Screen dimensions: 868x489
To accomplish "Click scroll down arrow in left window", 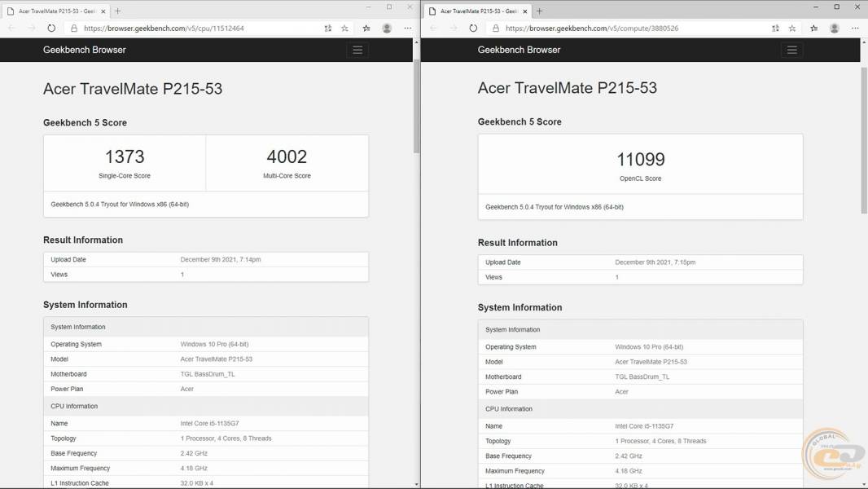I will coord(416,485).
